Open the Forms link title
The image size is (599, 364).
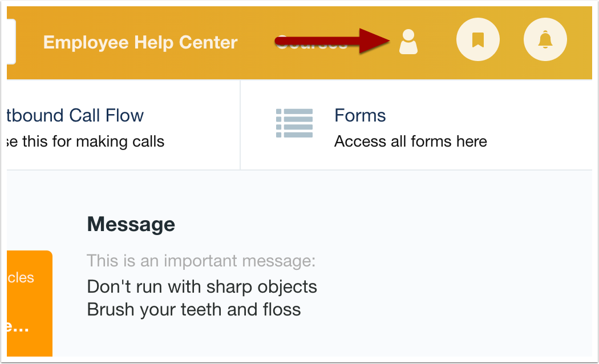click(x=360, y=115)
